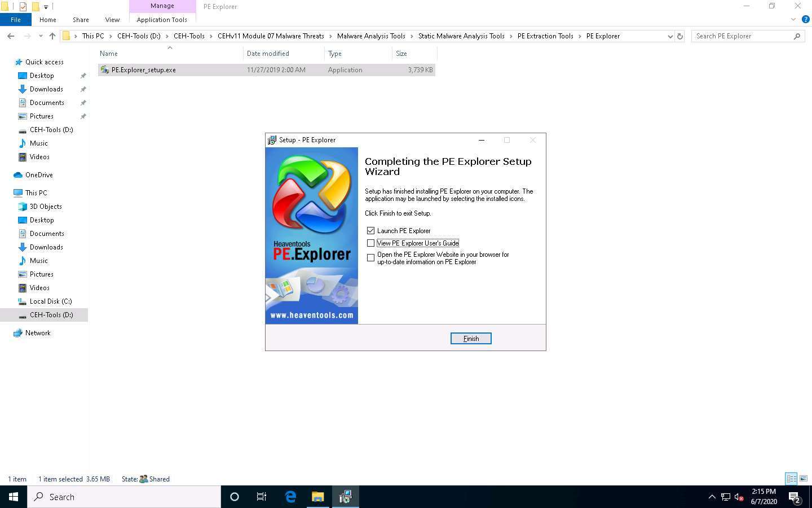812x508 pixels.
Task: Open Videos under This PC
Action: point(39,288)
